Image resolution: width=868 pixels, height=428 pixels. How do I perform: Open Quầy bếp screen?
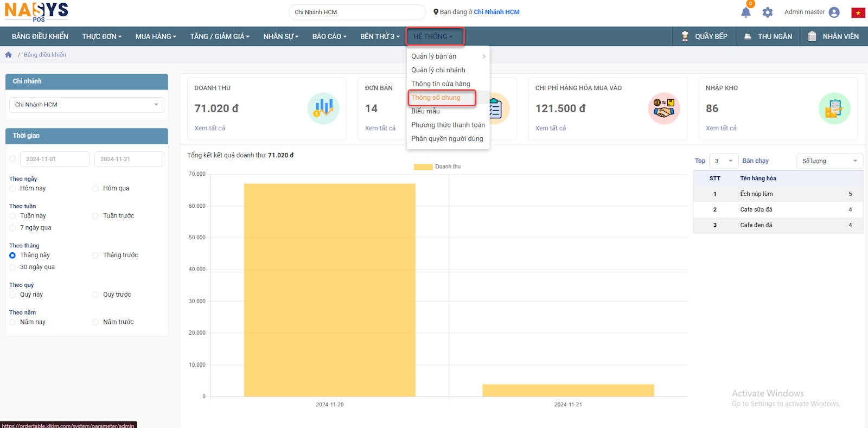[x=704, y=36]
